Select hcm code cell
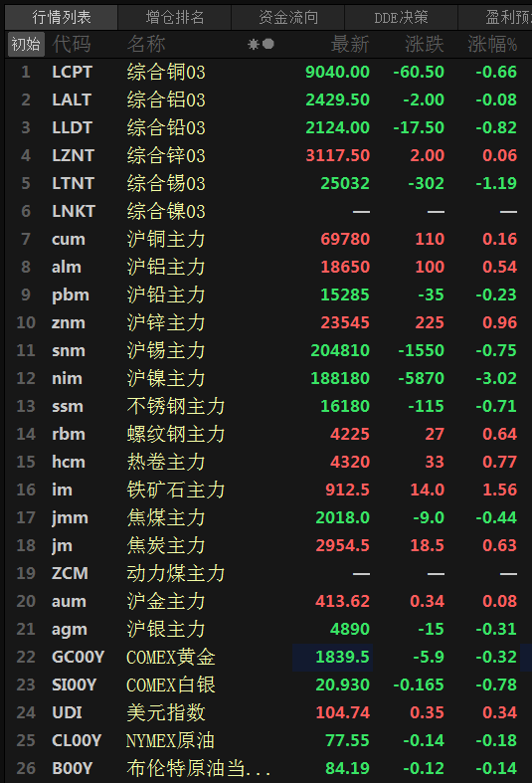The width and height of the screenshot is (532, 783). [69, 462]
